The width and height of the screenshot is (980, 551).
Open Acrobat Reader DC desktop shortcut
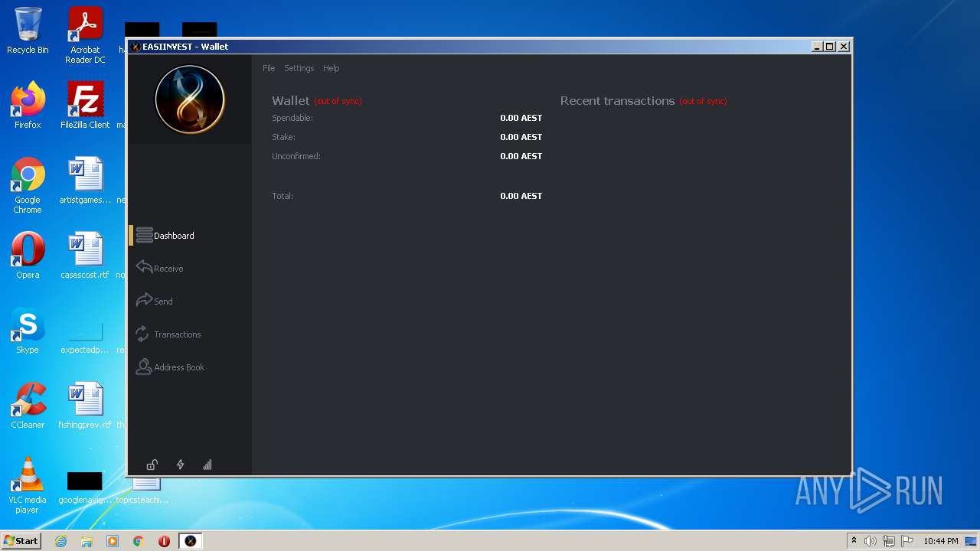coord(85,35)
